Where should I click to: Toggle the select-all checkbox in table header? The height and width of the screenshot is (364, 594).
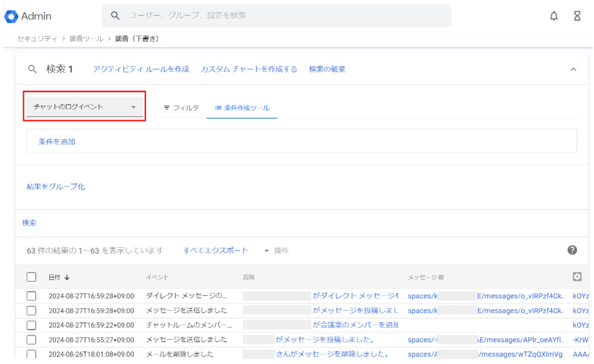[x=31, y=277]
